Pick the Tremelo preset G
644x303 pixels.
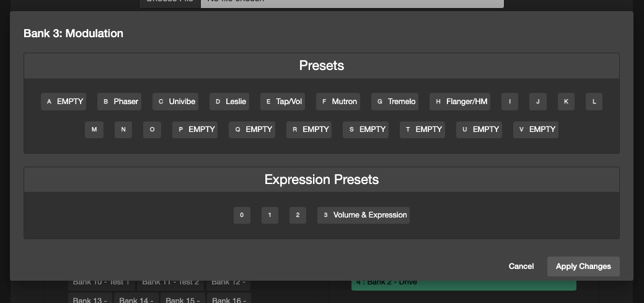(x=395, y=102)
